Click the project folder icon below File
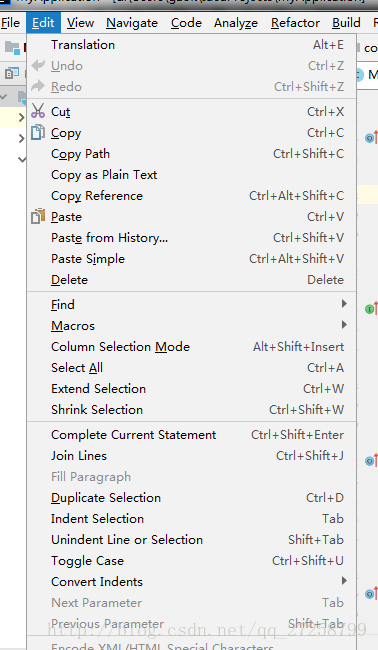This screenshot has height=650, width=378. coord(12,48)
